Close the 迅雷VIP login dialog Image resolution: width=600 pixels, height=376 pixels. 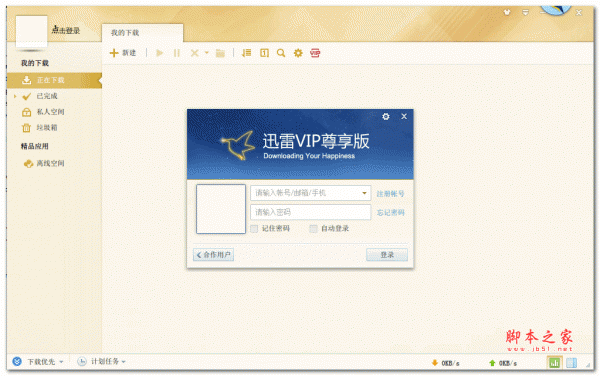pyautogui.click(x=404, y=116)
